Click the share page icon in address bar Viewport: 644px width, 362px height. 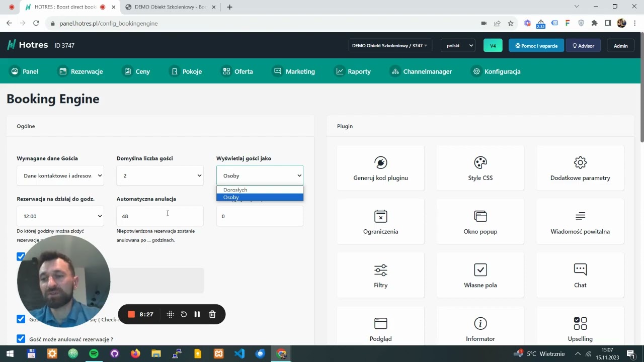pos(497,23)
